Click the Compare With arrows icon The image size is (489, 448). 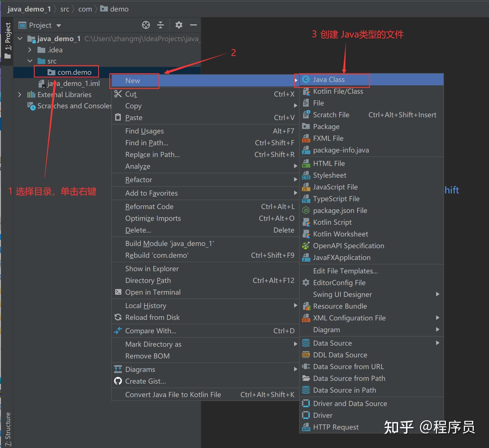point(118,330)
